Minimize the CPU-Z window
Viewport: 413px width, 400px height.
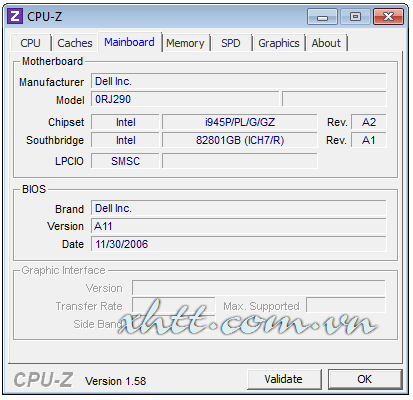pyautogui.click(x=322, y=17)
